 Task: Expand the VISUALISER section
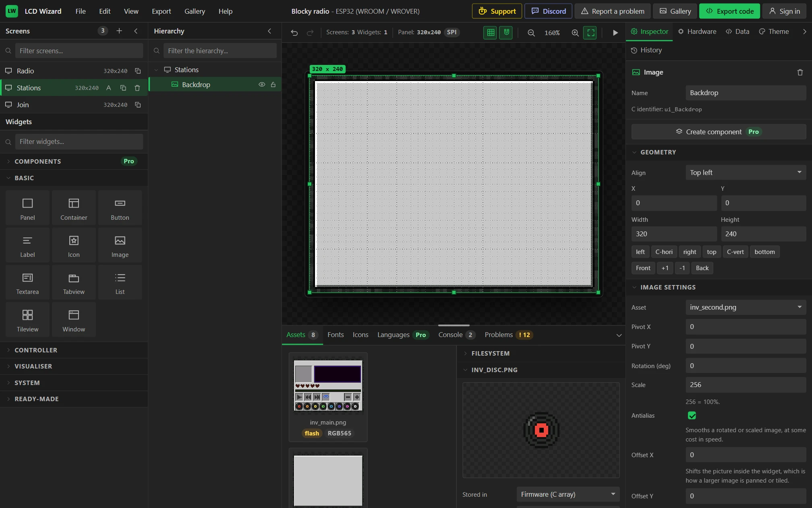(x=74, y=366)
